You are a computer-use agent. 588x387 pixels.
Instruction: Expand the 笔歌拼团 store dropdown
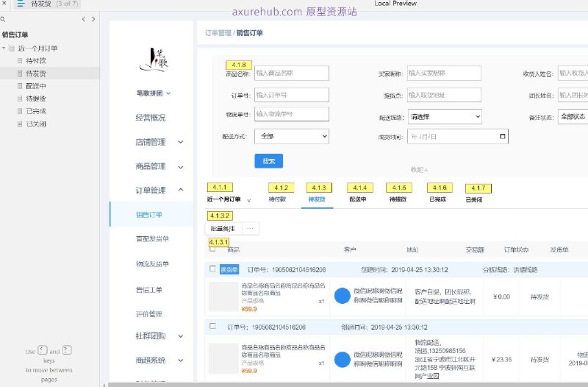pyautogui.click(x=154, y=93)
